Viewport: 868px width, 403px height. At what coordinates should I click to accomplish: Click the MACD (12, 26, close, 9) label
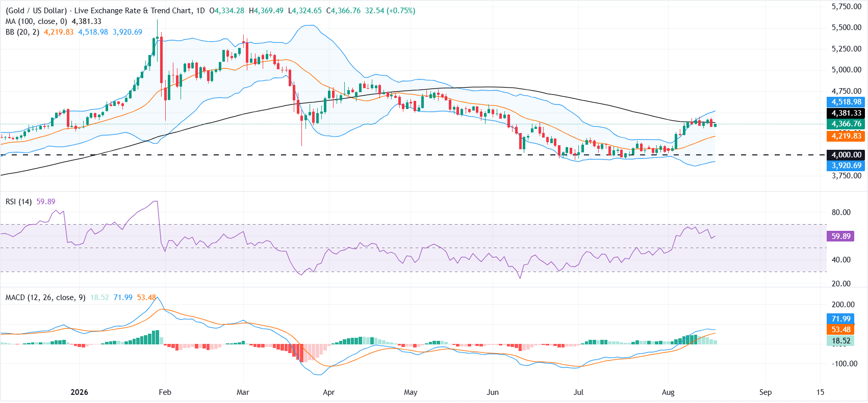(45, 298)
